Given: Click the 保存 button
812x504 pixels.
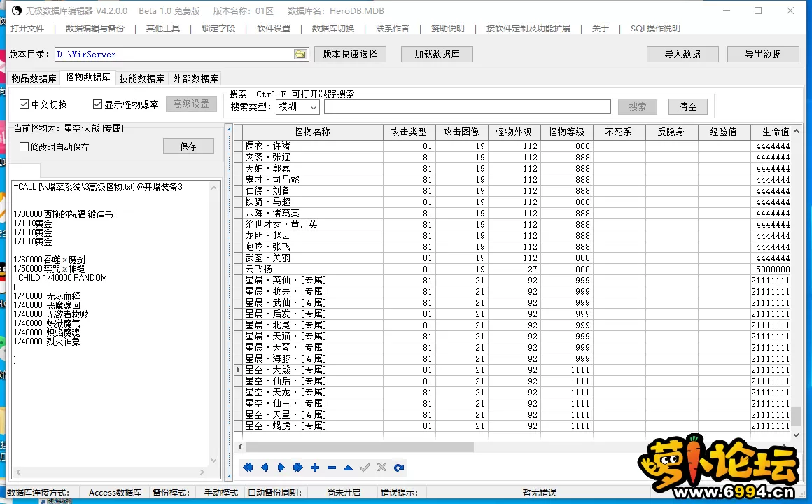Looking at the screenshot, I should pos(188,146).
